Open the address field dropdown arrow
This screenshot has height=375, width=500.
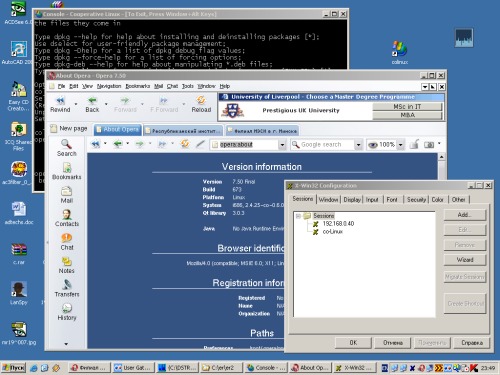(x=282, y=144)
